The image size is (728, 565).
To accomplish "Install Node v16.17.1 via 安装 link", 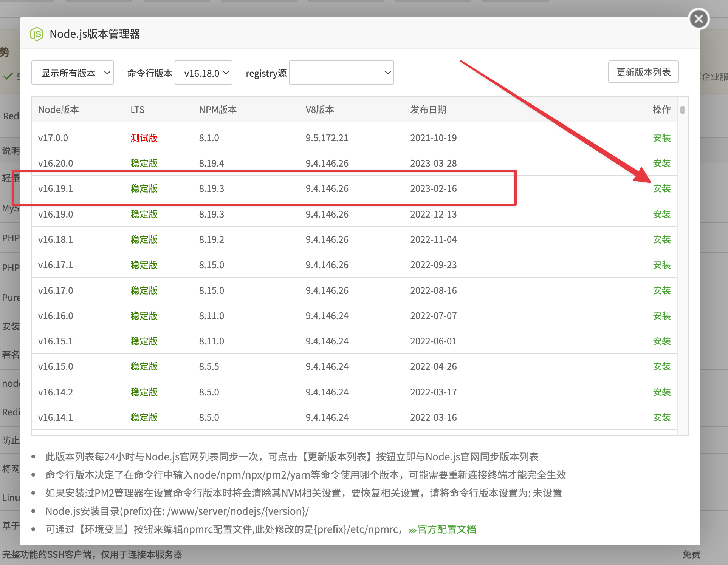I will point(661,265).
